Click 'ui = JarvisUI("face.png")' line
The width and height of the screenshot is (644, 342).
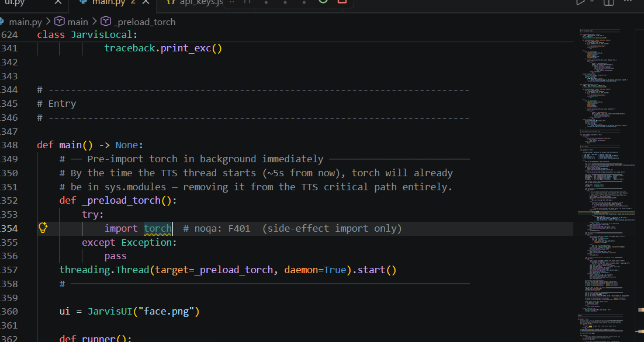tap(129, 312)
